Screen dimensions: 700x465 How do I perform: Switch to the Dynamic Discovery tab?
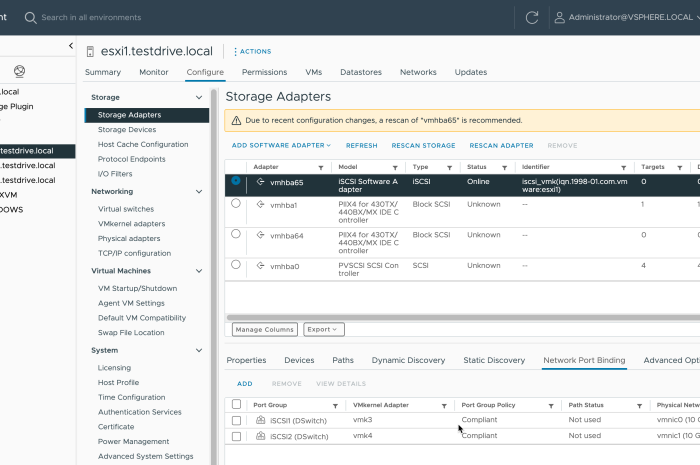[x=408, y=360]
